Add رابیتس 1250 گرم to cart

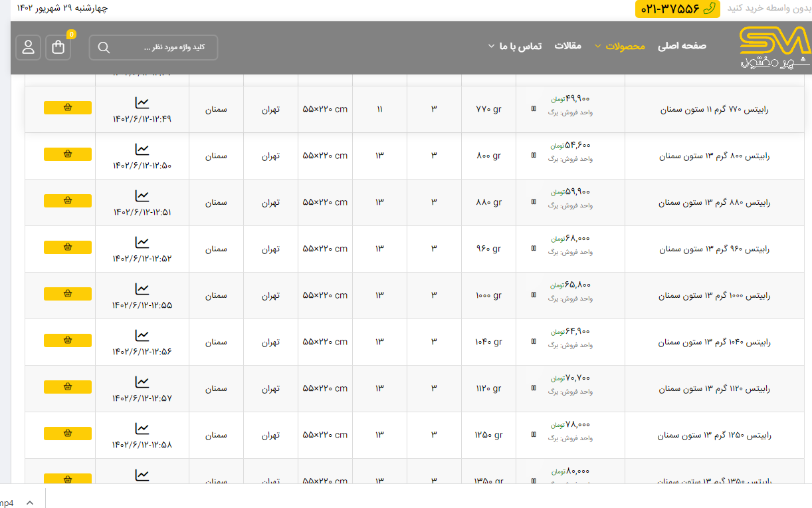pyautogui.click(x=68, y=434)
